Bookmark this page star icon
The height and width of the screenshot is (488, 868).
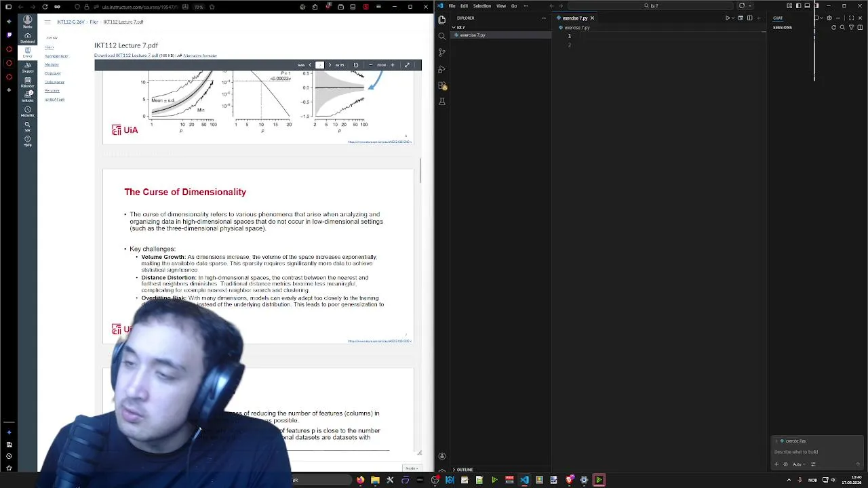pyautogui.click(x=212, y=7)
